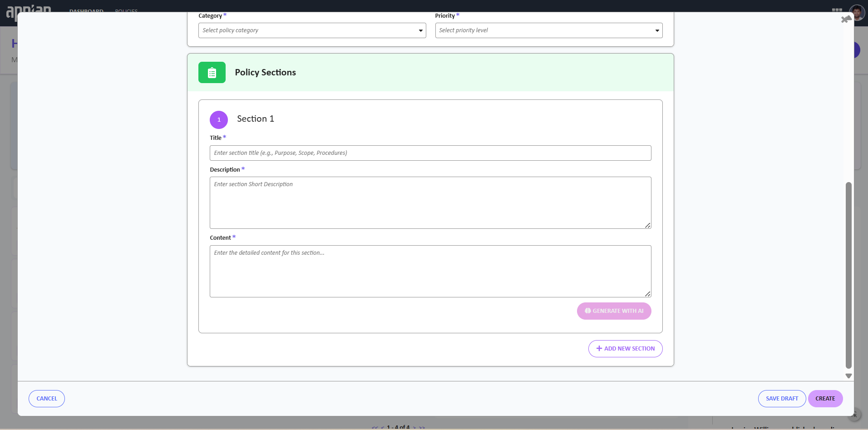868x430 pixels.
Task: Click the Create button
Action: coord(825,399)
